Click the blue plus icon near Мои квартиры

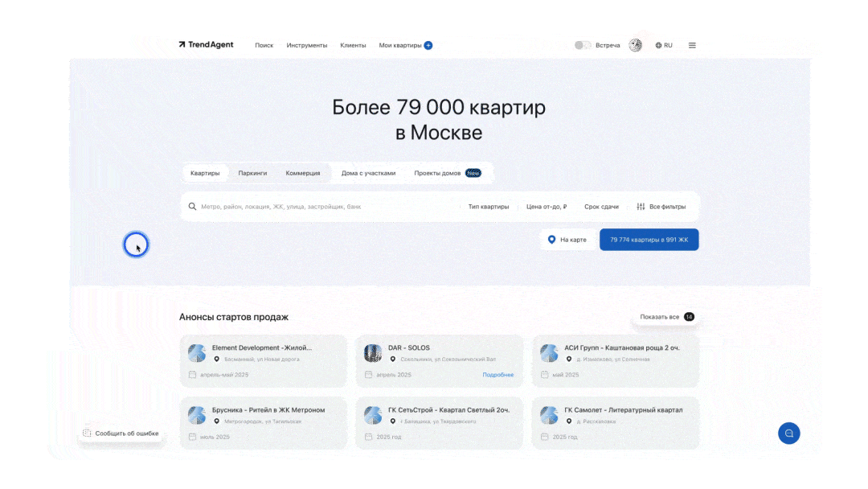[428, 45]
